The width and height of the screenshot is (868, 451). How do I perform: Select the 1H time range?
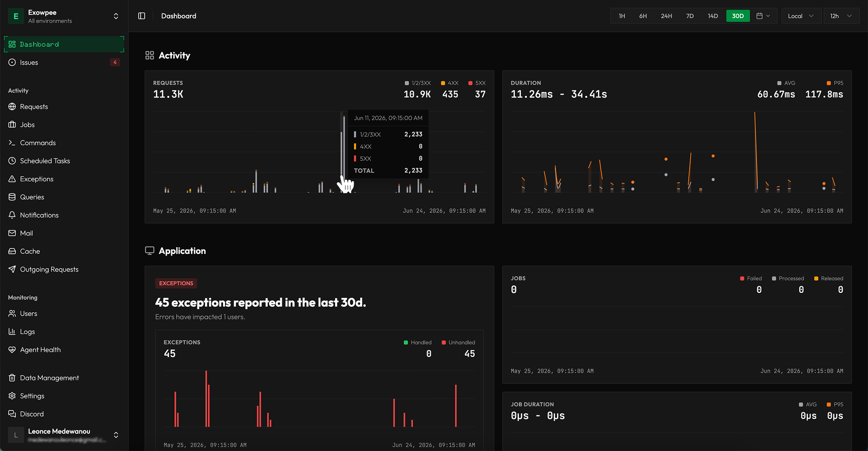pyautogui.click(x=622, y=16)
